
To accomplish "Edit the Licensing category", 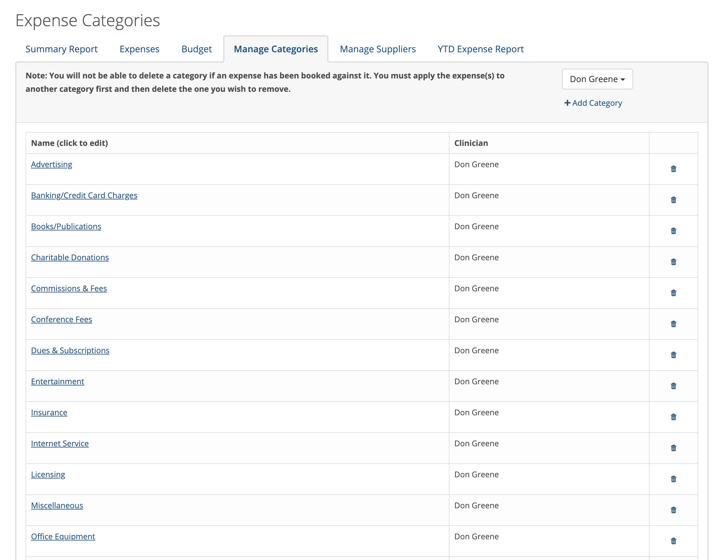I will click(x=48, y=474).
